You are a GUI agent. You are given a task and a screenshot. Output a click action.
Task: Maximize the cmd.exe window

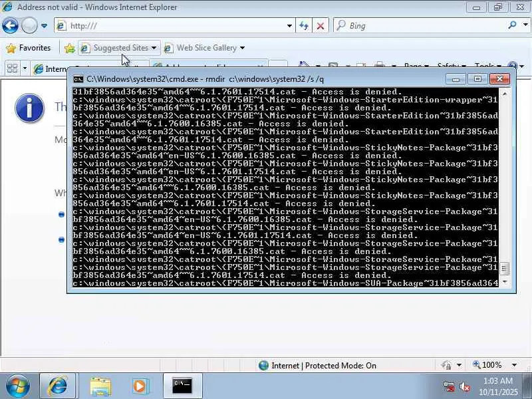pyautogui.click(x=477, y=79)
